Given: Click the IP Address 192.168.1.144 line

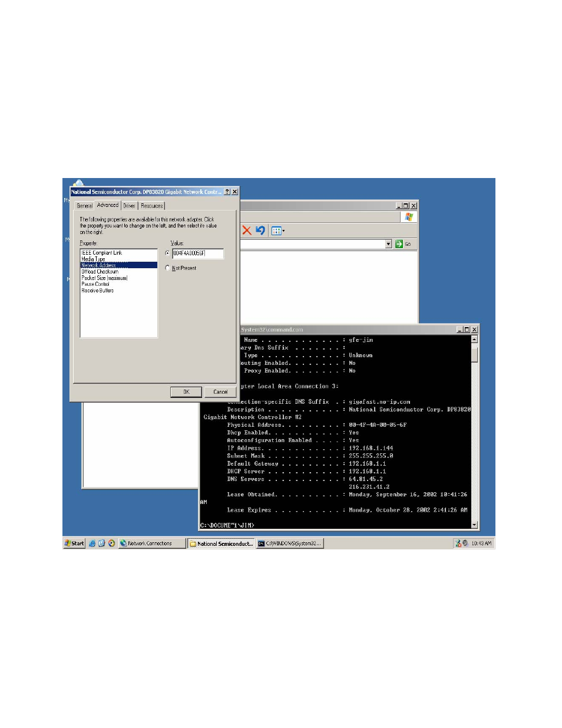Looking at the screenshot, I should point(310,448).
